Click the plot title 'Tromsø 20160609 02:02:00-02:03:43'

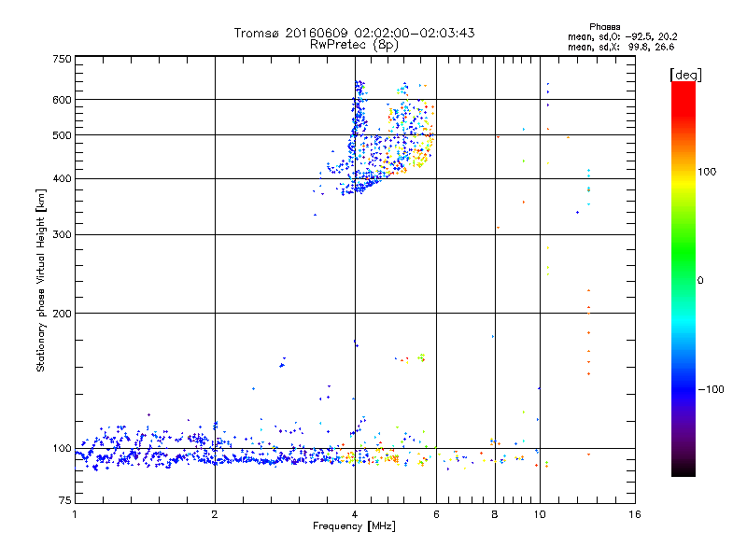354,33
